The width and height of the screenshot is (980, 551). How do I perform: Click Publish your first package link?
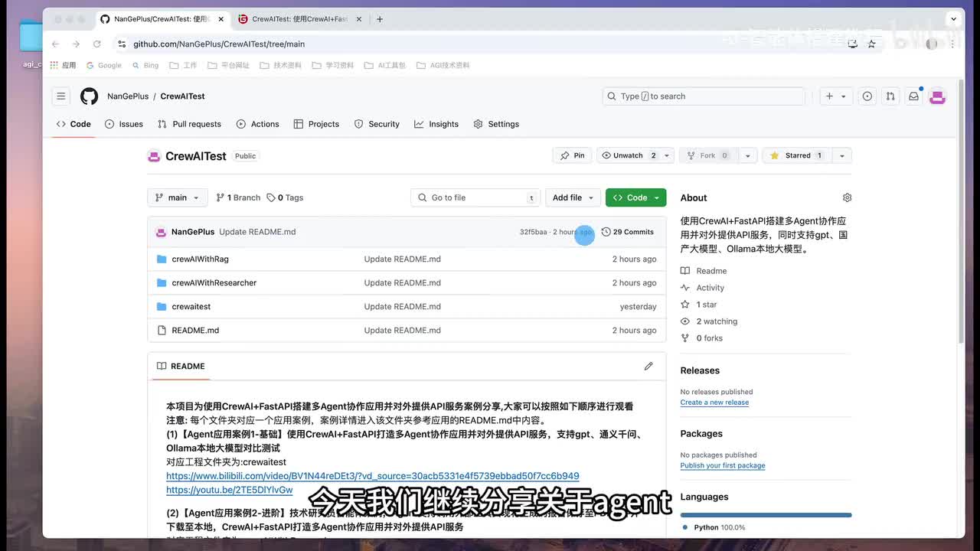coord(723,465)
